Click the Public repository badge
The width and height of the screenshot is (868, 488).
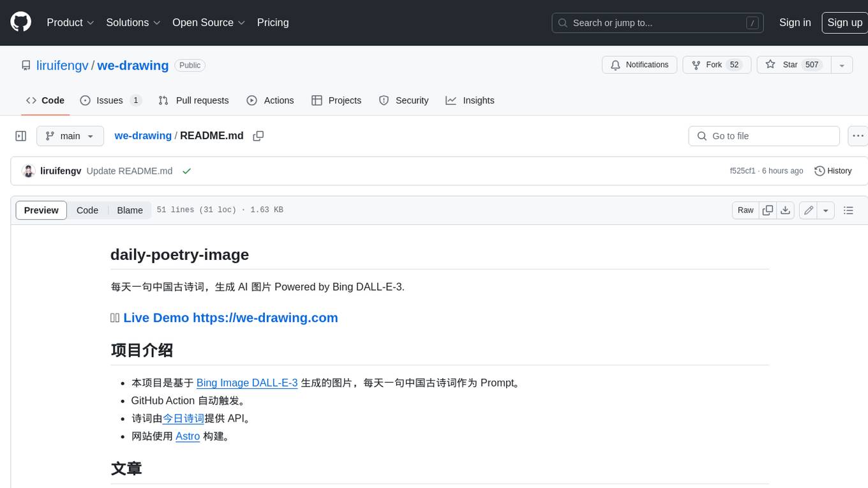click(x=190, y=65)
